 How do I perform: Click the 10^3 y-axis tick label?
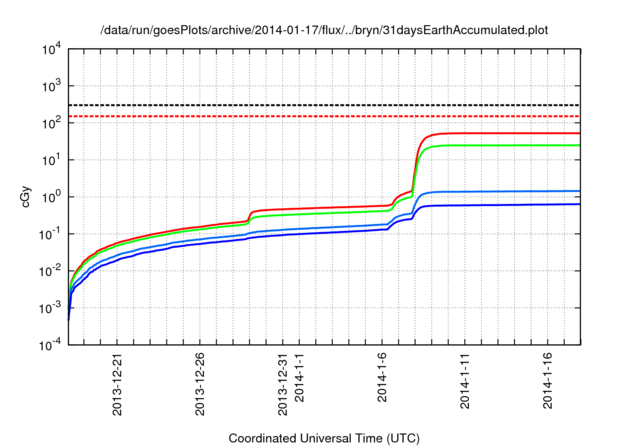pos(50,86)
